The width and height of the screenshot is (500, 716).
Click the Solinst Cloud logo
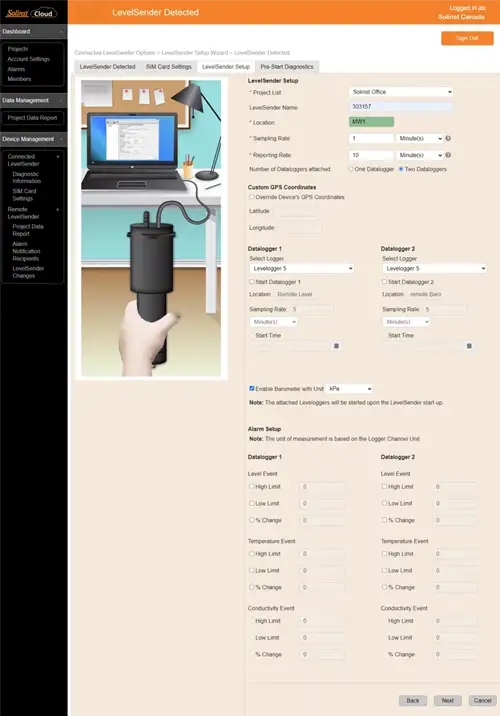point(31,13)
